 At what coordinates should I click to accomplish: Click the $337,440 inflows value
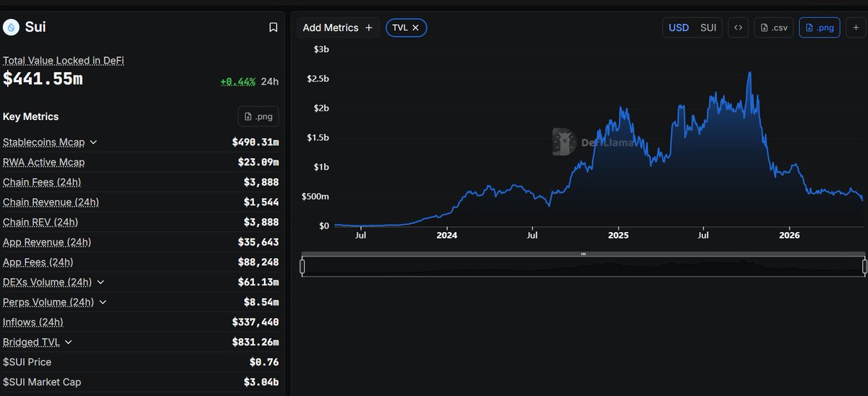255,322
